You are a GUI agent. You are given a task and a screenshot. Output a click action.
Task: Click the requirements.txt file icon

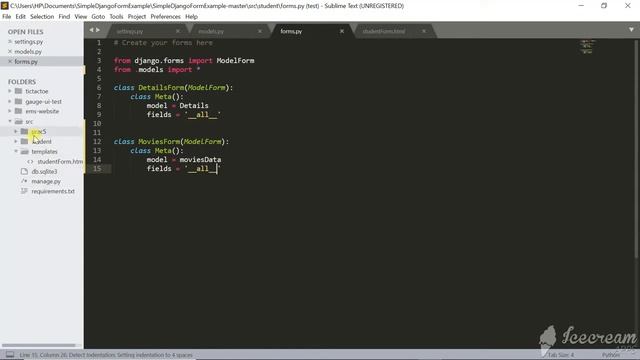click(24, 191)
